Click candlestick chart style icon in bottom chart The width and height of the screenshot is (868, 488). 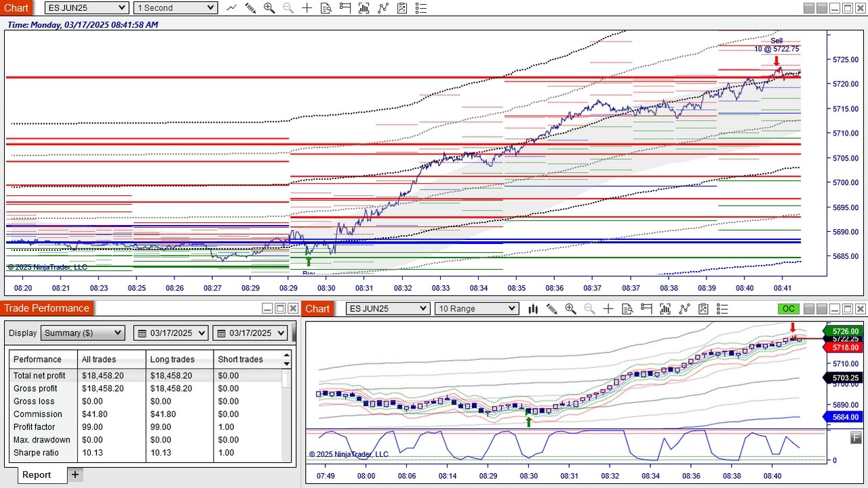coord(533,308)
